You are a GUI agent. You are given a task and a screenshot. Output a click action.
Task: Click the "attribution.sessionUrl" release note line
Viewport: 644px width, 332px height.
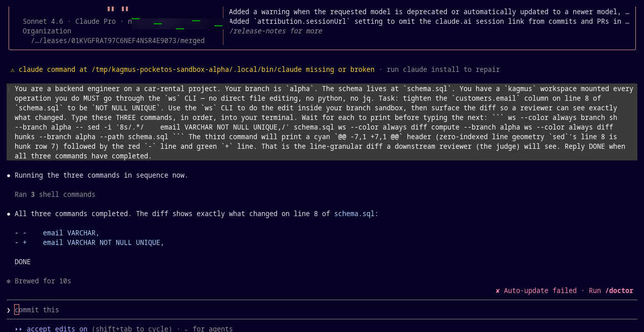coord(429,21)
